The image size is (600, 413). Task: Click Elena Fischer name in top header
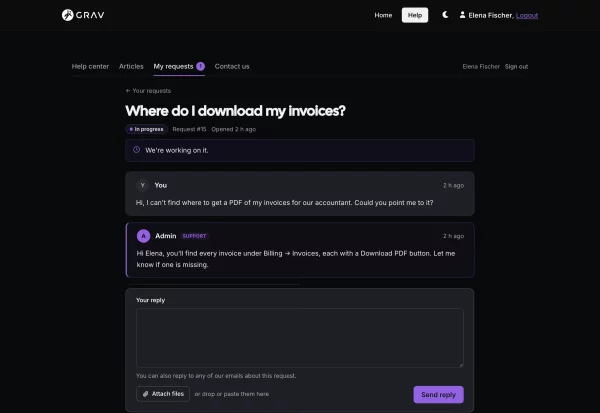[x=491, y=15]
